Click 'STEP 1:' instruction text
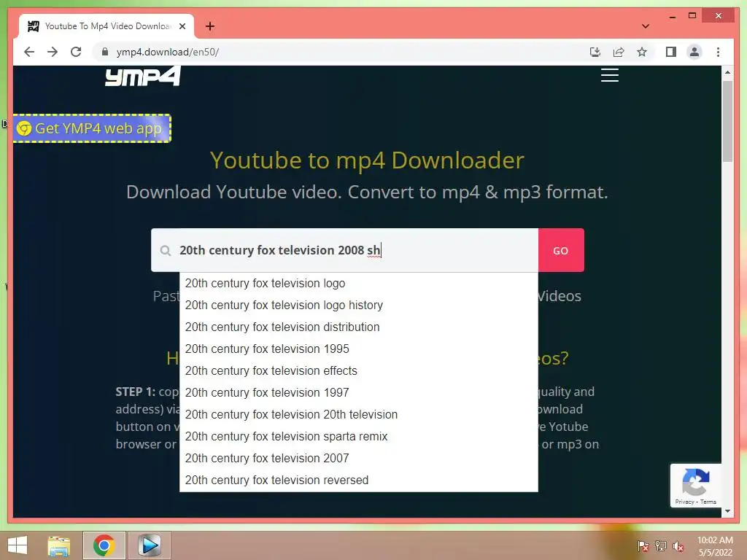Image resolution: width=747 pixels, height=560 pixels. 135,392
